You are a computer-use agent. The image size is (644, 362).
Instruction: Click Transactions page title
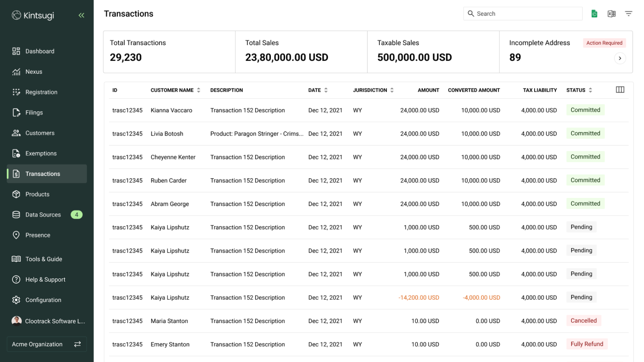(x=128, y=14)
